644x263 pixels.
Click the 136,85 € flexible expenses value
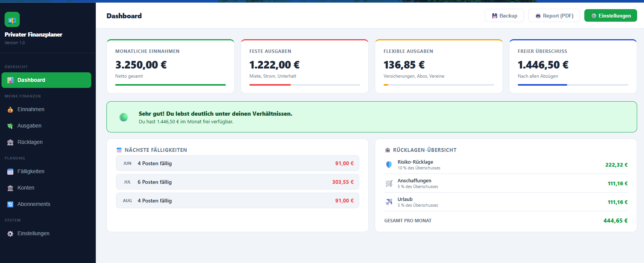[404, 65]
